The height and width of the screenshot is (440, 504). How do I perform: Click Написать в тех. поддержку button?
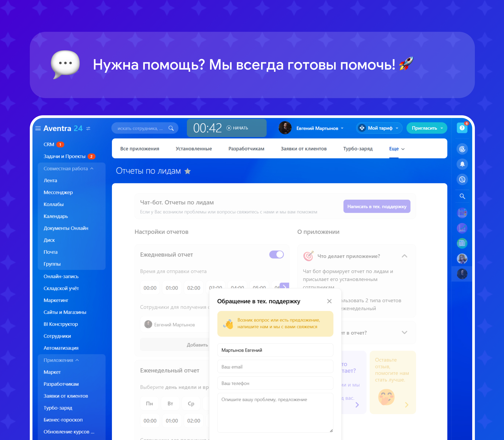[x=377, y=206]
